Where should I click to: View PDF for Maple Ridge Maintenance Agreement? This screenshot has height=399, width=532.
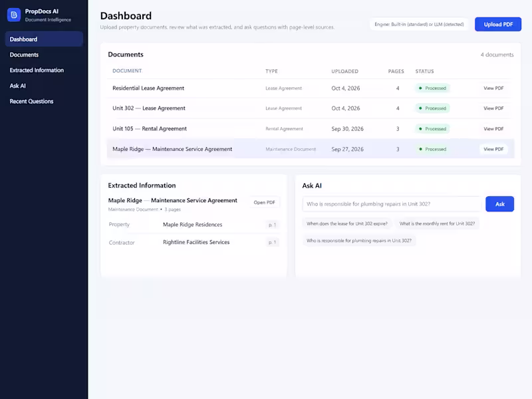coord(493,149)
